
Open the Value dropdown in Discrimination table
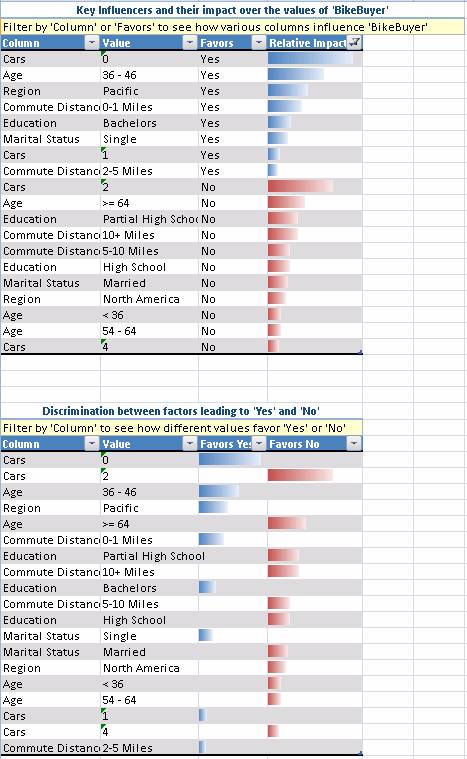click(189, 444)
